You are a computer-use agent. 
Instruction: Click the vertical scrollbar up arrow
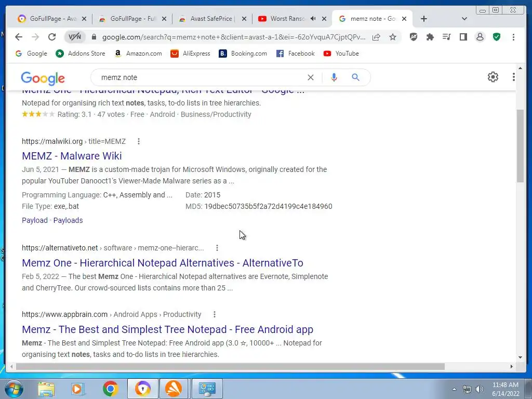[x=520, y=68]
